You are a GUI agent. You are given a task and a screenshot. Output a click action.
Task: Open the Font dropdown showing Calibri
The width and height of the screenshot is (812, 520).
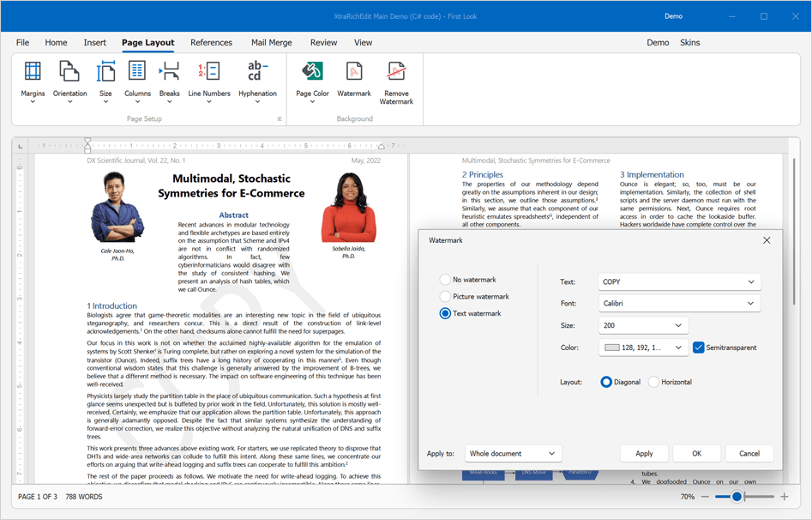pyautogui.click(x=679, y=303)
